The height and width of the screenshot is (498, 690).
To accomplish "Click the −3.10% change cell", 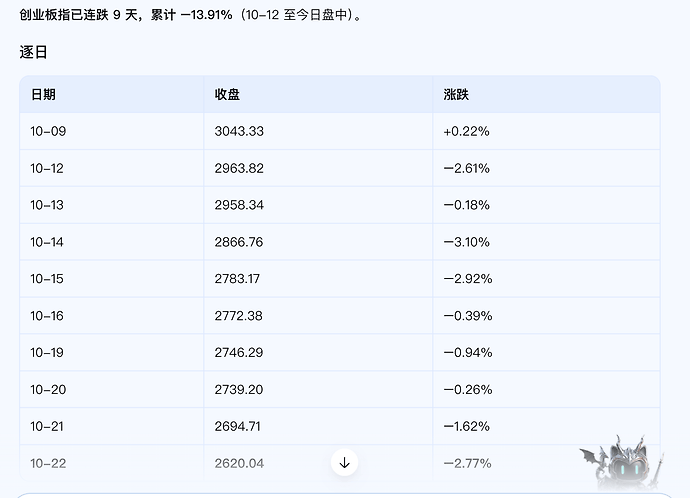I will click(466, 242).
